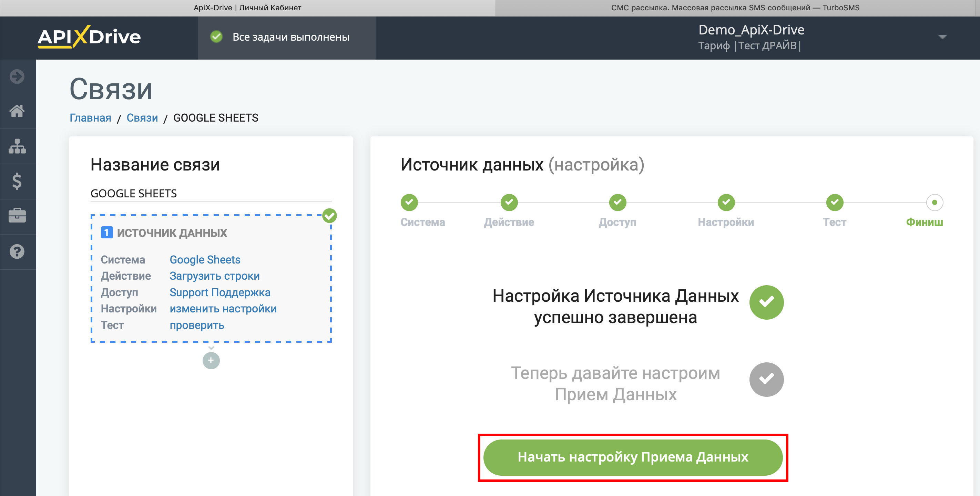Go to Главная breadcrumb link
The height and width of the screenshot is (496, 980).
click(x=90, y=118)
